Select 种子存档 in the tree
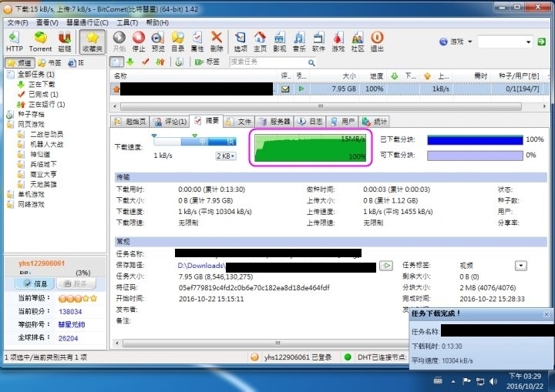Screen dimensions: 555x392 tap(31, 114)
